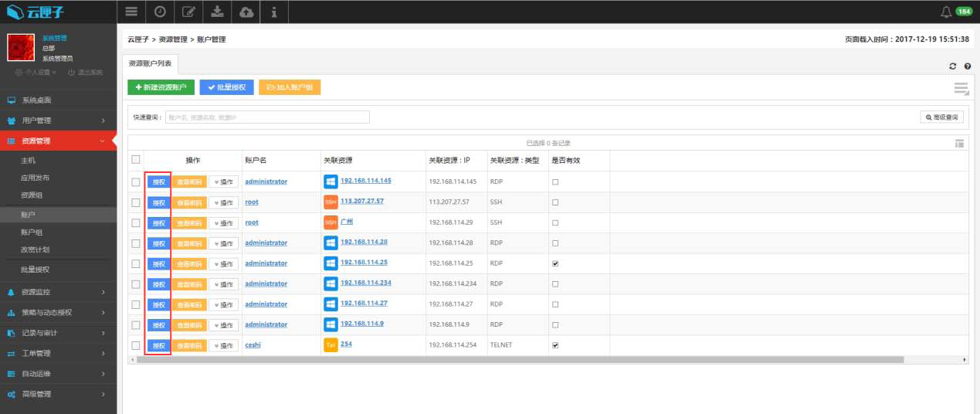
Task: Select row checkbox for 192.168.114.28
Action: (x=136, y=243)
